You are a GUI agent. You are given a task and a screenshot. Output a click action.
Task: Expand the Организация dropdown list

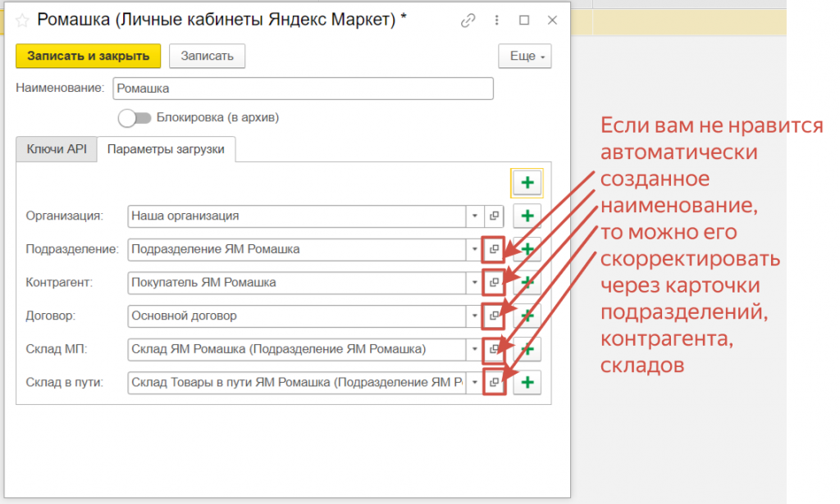pyautogui.click(x=475, y=216)
